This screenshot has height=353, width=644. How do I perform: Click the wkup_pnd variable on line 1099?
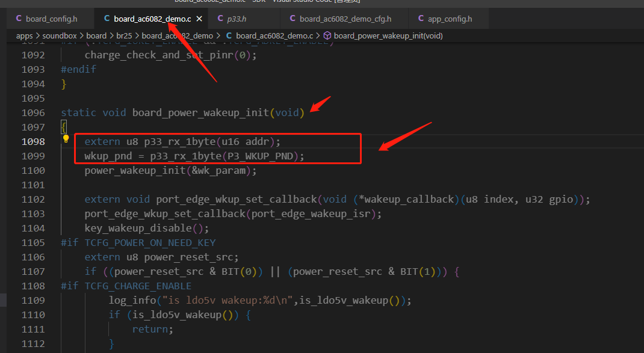[x=108, y=156]
